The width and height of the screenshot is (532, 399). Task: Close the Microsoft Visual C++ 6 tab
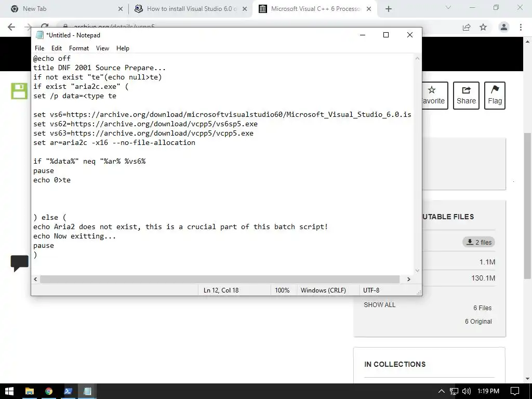[369, 9]
